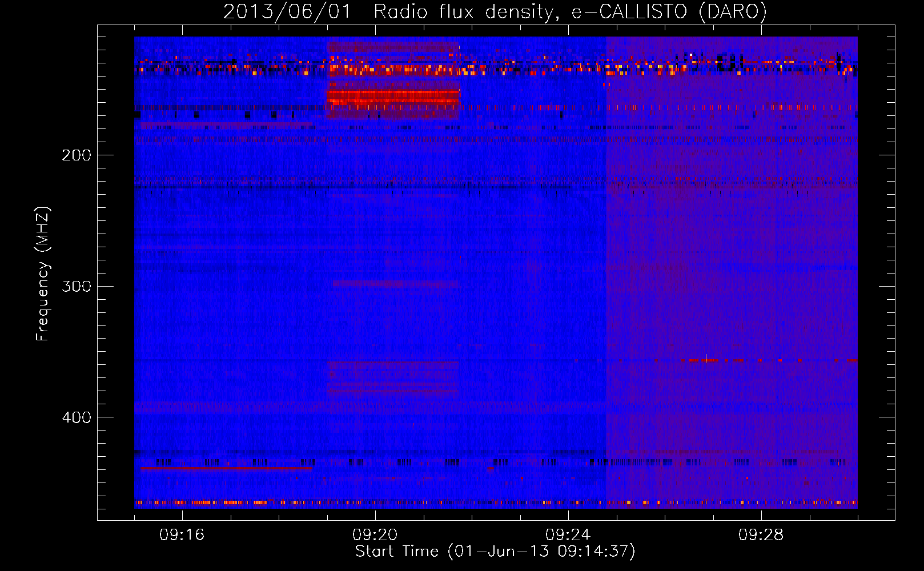924x571 pixels.
Task: Click the 09:28 time tick label
Action: point(761,535)
